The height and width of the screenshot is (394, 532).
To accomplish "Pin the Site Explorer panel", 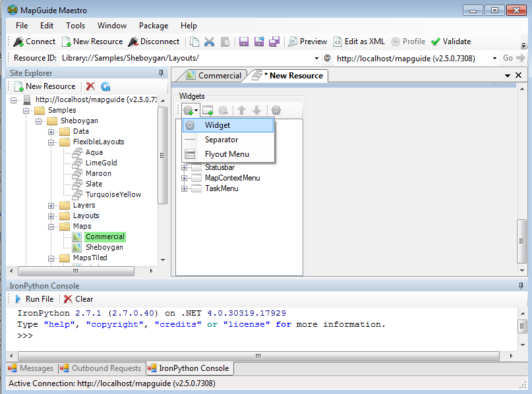I will pyautogui.click(x=161, y=73).
